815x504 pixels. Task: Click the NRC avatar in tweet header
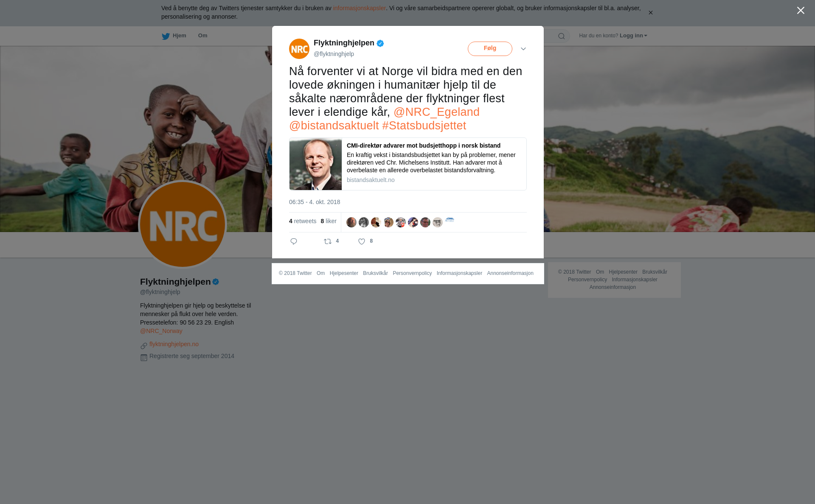(x=299, y=49)
